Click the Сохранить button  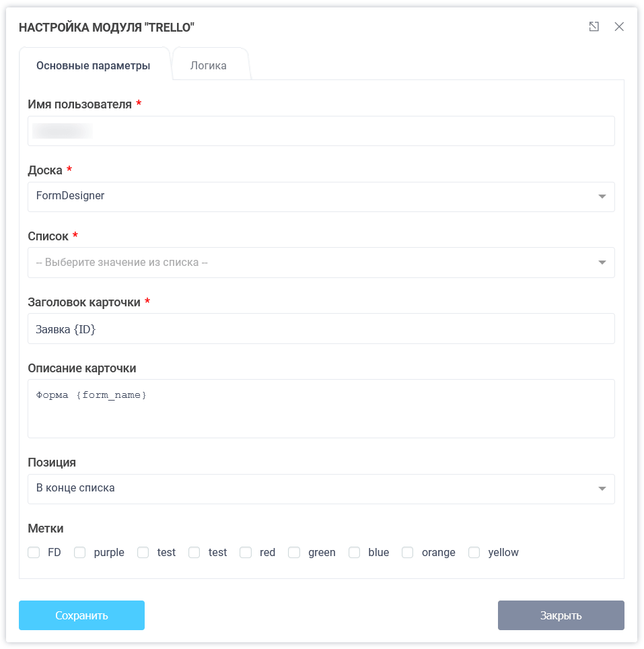[x=81, y=615]
